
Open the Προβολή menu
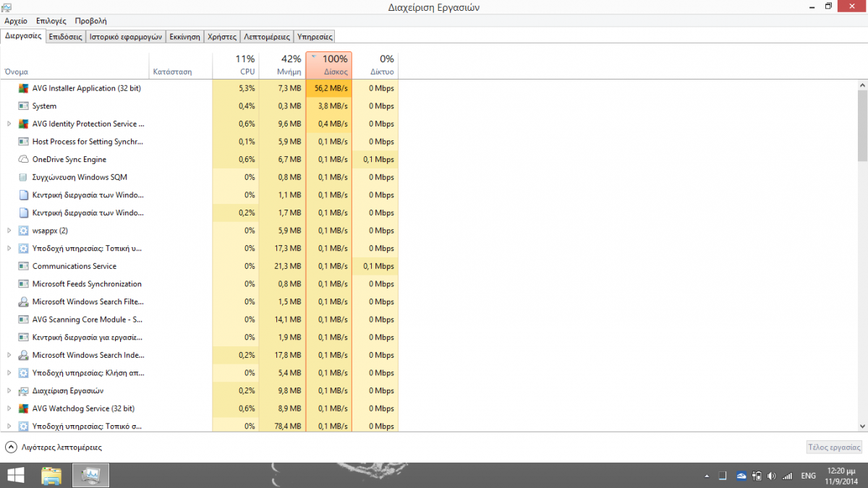click(90, 22)
